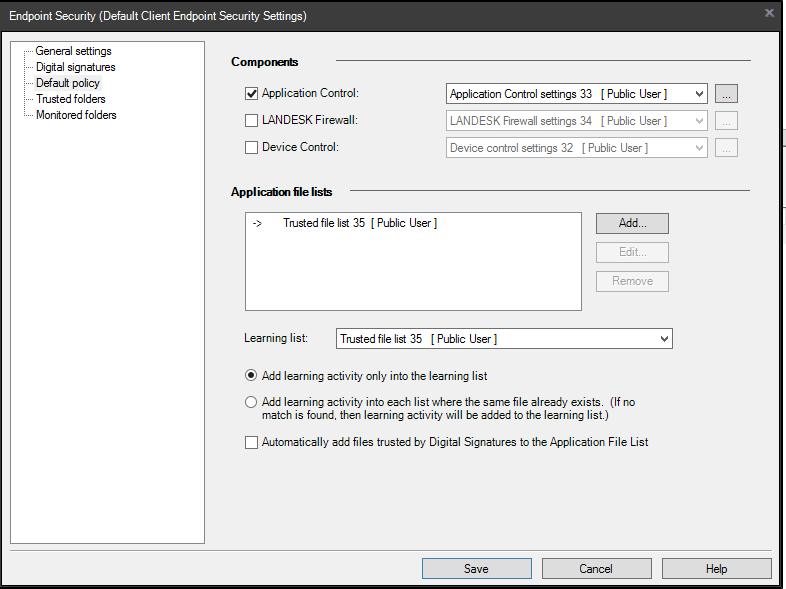
Task: Select Add learning activity only into learning list
Action: point(252,376)
